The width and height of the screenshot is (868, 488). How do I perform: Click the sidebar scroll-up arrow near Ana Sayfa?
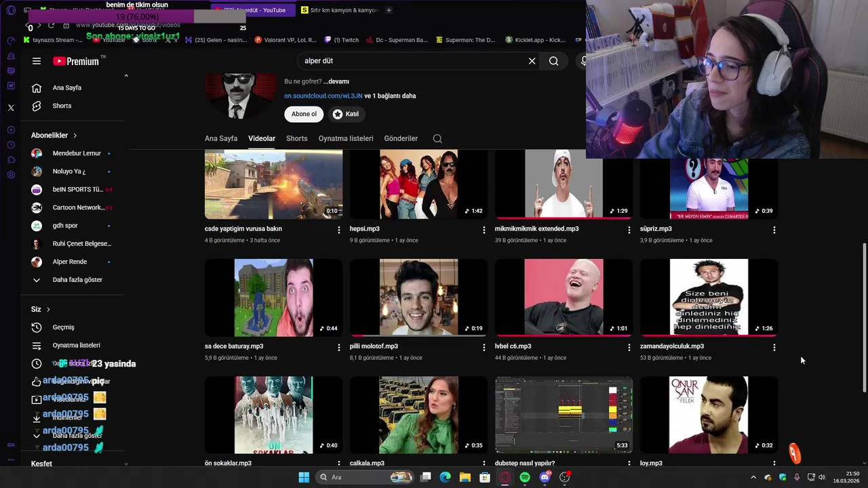click(126, 75)
